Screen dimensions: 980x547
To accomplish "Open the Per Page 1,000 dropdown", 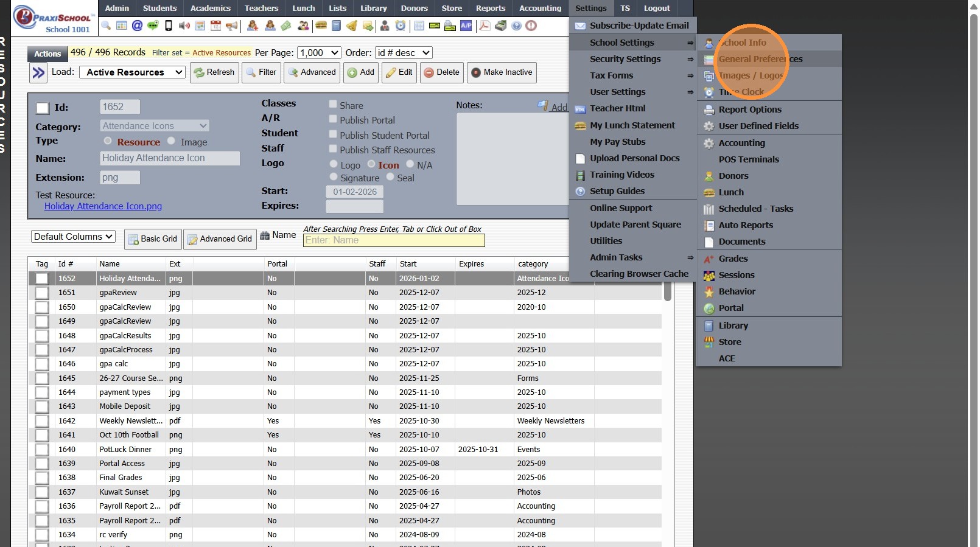I will click(x=319, y=53).
